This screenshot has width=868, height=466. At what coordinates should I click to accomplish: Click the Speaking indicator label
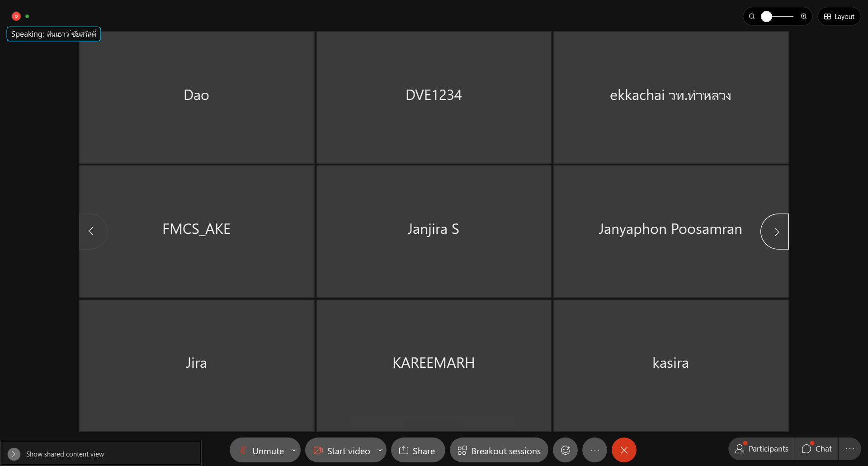[x=53, y=34]
